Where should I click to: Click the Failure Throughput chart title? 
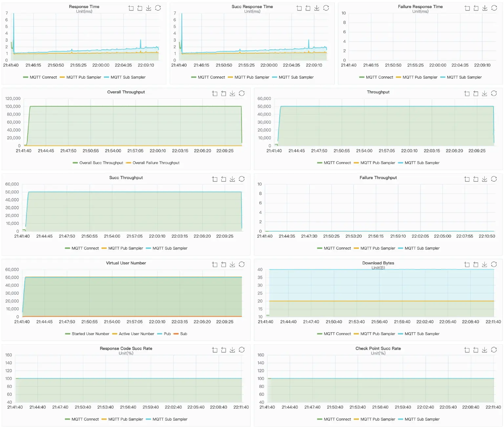point(378,178)
